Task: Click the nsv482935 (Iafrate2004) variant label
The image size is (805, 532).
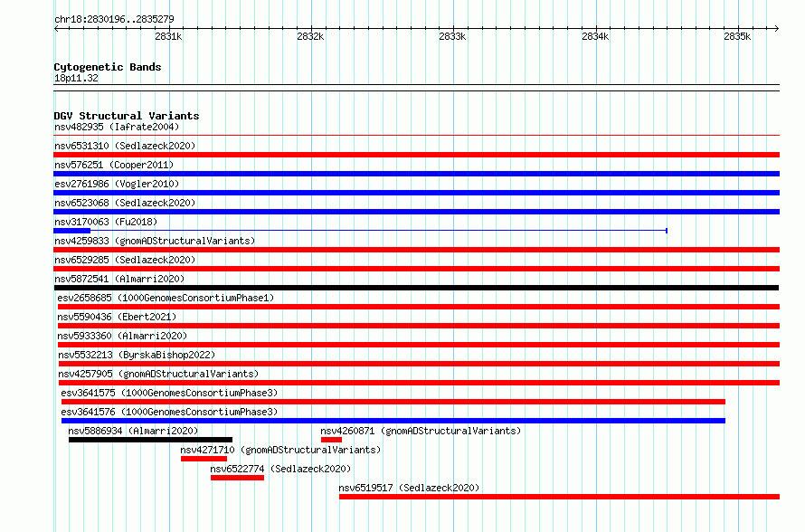Action: pos(117,127)
